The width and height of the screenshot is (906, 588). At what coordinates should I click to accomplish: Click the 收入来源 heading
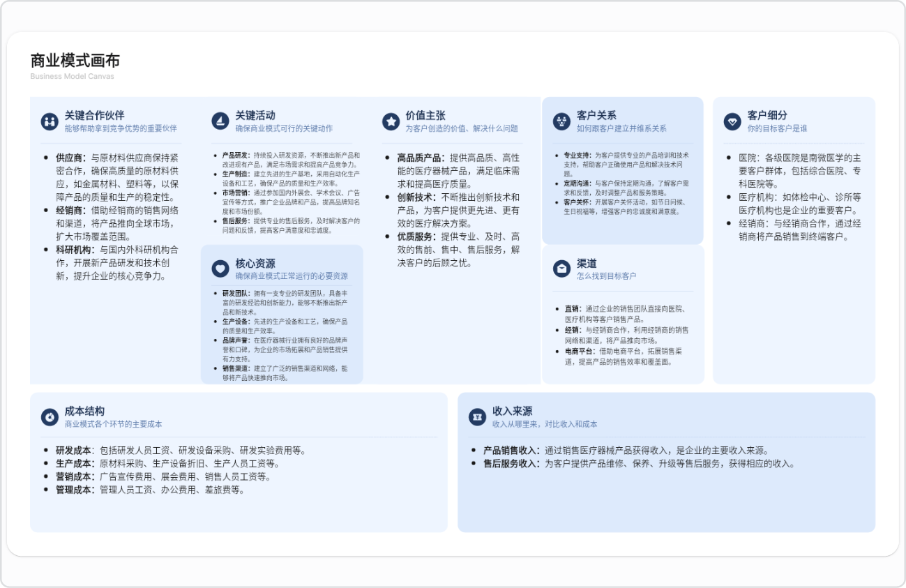(x=513, y=412)
